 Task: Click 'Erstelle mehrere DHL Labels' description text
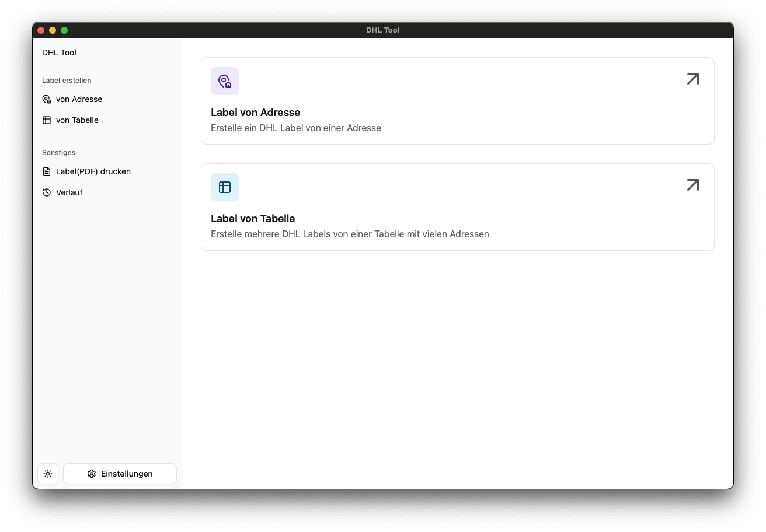(350, 234)
